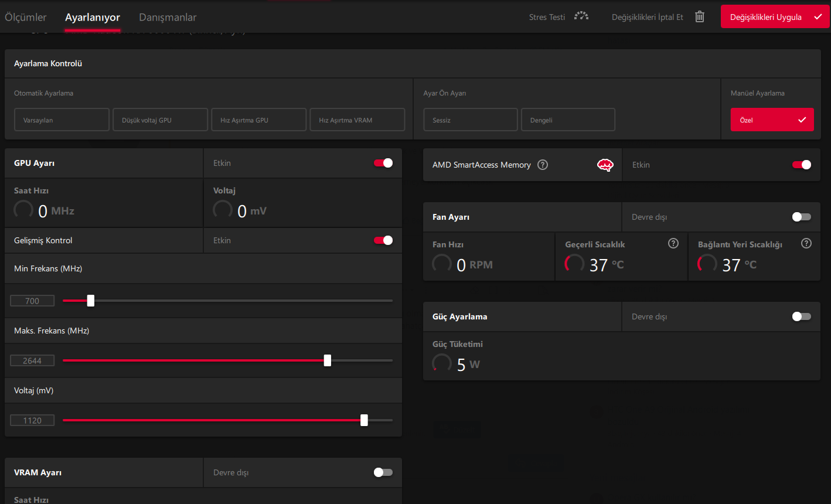Click help icon for Geçerli Sıcaklık
The height and width of the screenshot is (504, 831).
coord(673,243)
